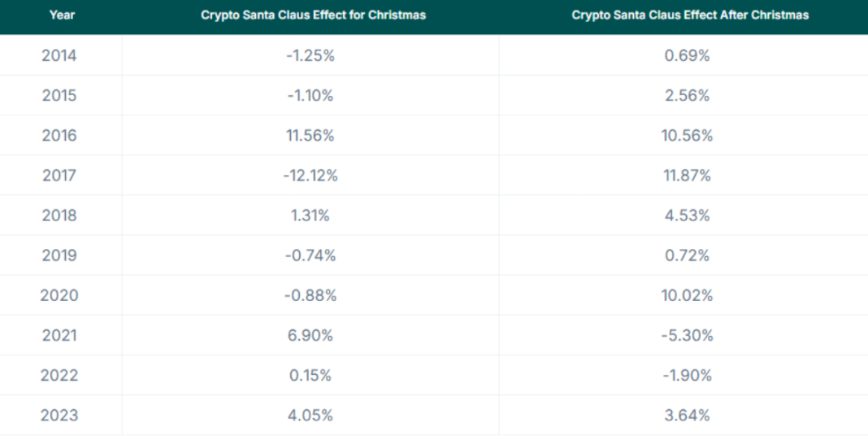Click the 0.15% value for 2022

[310, 376]
